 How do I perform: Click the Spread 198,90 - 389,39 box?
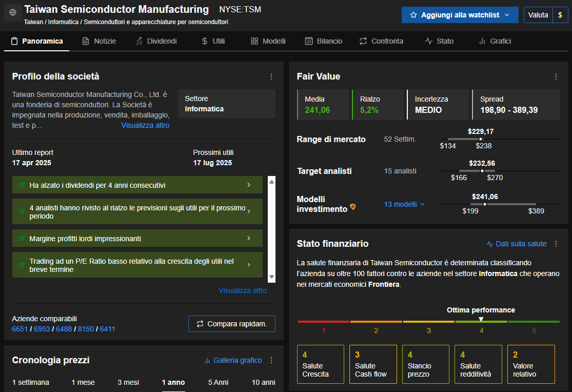click(x=516, y=105)
